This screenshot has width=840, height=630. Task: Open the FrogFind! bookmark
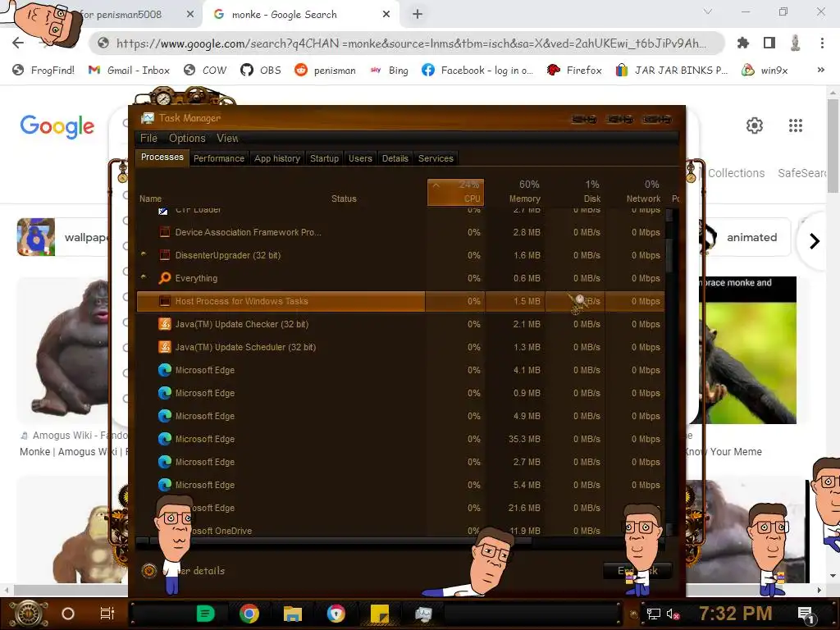click(x=43, y=71)
